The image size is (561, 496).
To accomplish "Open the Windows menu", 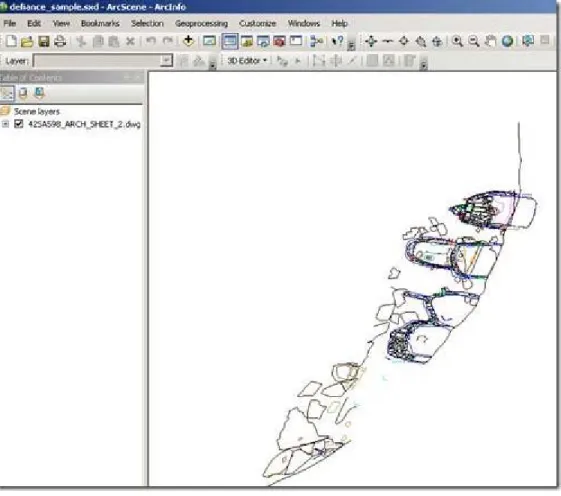I will pyautogui.click(x=304, y=24).
